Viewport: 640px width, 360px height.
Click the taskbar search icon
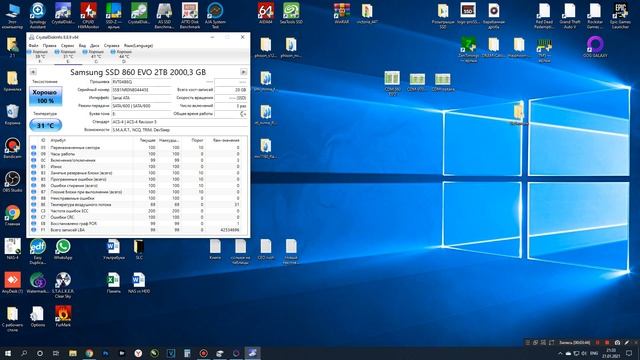point(24,353)
